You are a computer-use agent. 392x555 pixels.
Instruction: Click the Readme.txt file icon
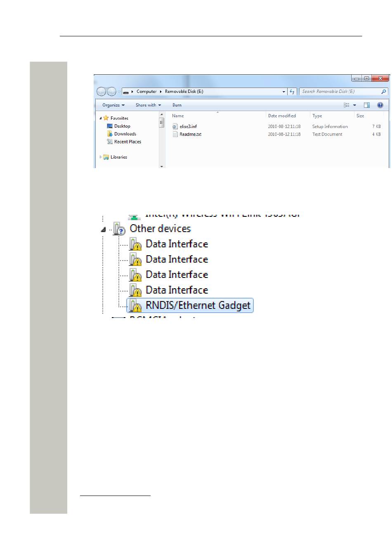pyautogui.click(x=175, y=134)
